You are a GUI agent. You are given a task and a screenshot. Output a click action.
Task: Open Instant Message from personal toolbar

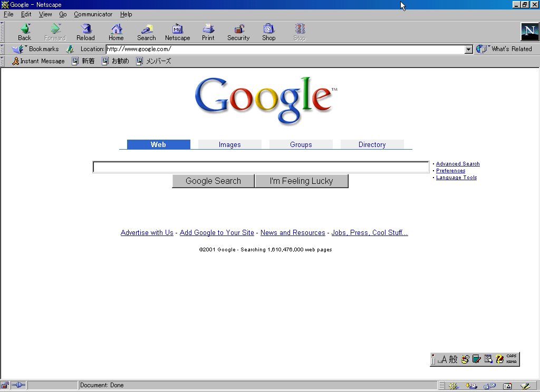coord(38,61)
